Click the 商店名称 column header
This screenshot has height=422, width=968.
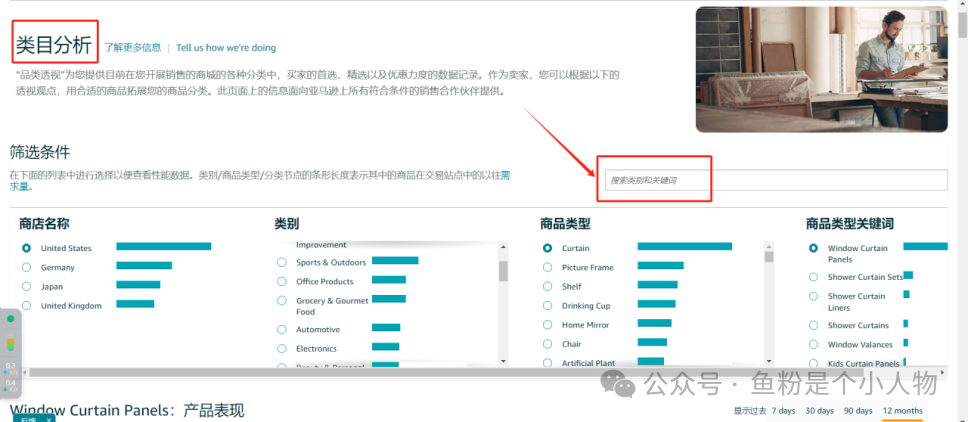pos(44,224)
